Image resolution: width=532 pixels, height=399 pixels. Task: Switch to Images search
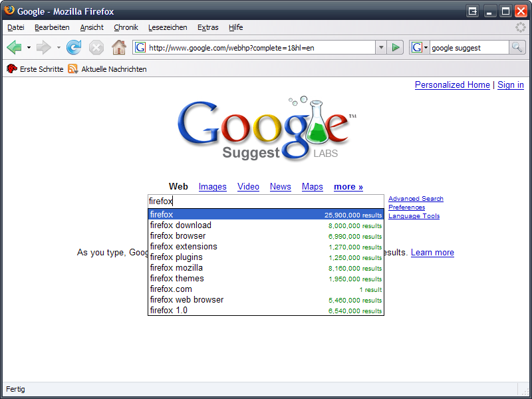(x=212, y=187)
